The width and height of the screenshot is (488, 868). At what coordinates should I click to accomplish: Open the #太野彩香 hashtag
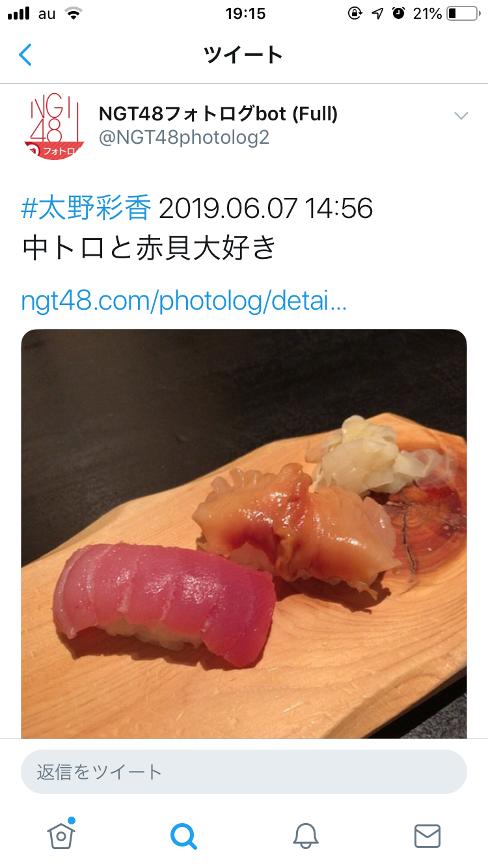click(87, 209)
